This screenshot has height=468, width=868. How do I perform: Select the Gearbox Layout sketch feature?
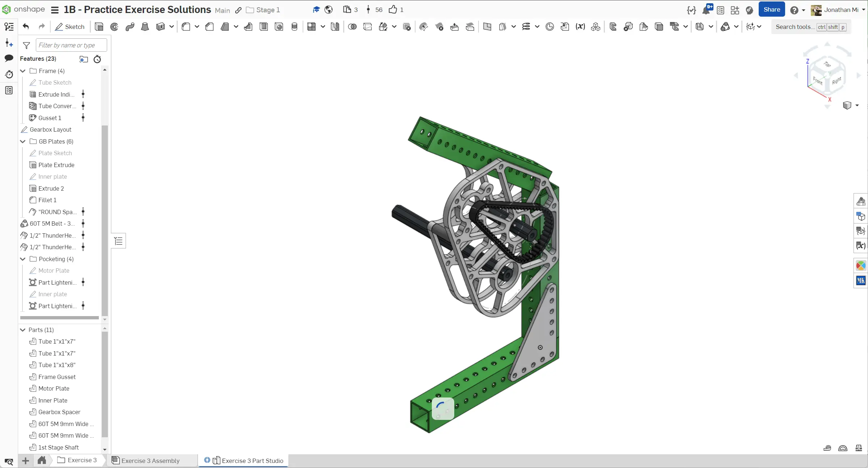pos(50,129)
